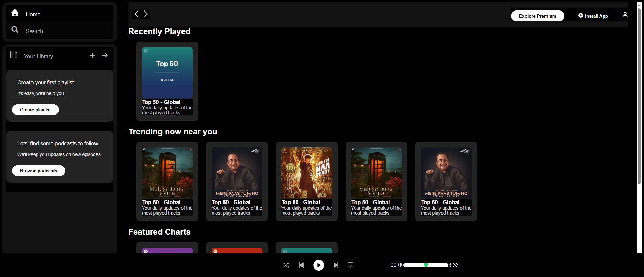Open the Search menu label
This screenshot has width=644, height=277.
coord(35,31)
